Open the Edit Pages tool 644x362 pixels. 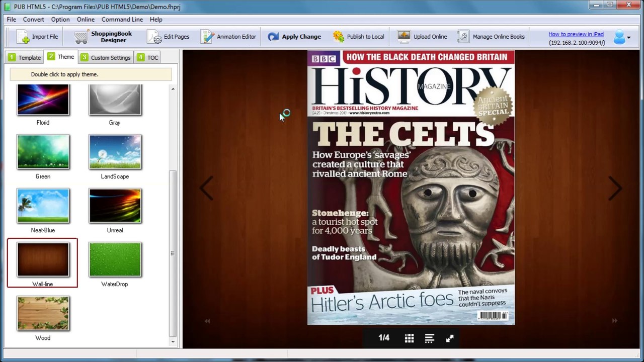tap(169, 37)
